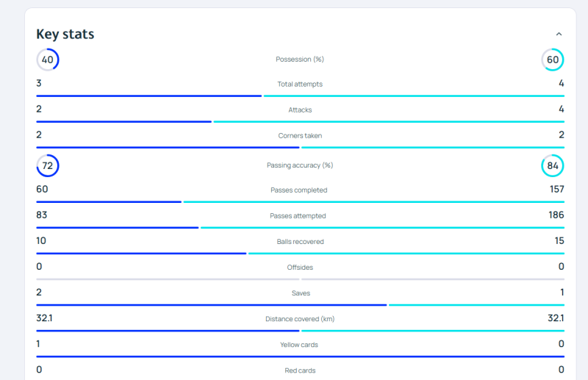Click the Offsides stat label
The image size is (588, 380).
(x=300, y=268)
